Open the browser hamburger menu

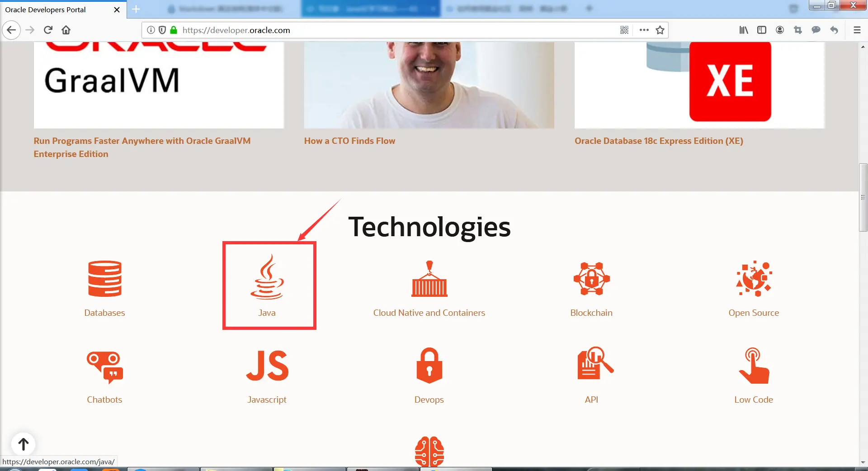tap(857, 30)
